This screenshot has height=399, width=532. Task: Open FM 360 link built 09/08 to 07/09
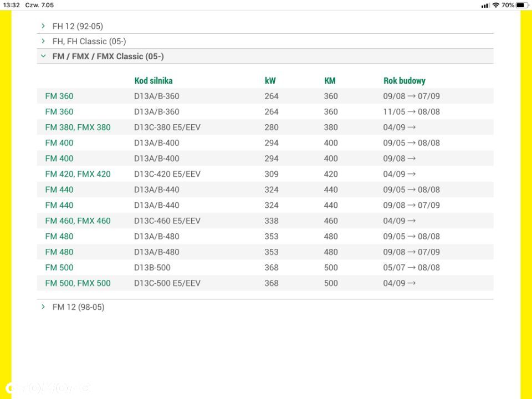coord(59,96)
